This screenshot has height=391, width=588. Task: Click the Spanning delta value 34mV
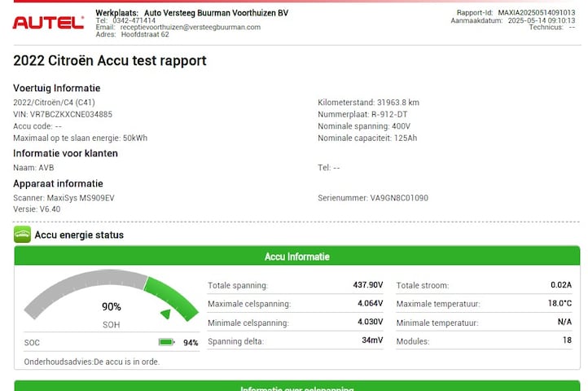point(372,340)
